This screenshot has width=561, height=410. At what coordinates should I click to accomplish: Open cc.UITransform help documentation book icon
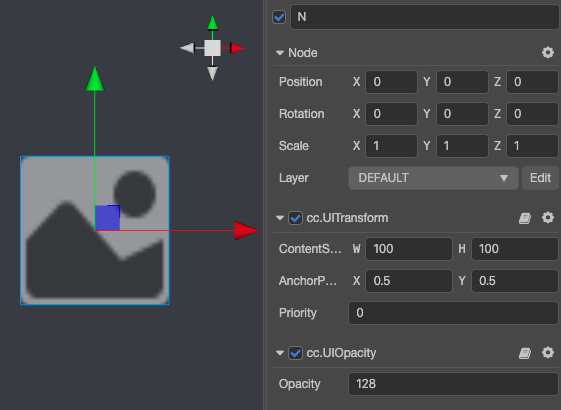tap(525, 218)
